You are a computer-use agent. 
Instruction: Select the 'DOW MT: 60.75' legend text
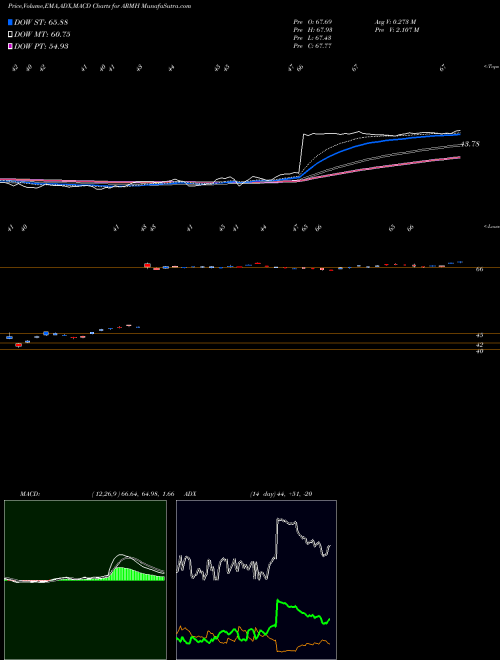point(42,35)
